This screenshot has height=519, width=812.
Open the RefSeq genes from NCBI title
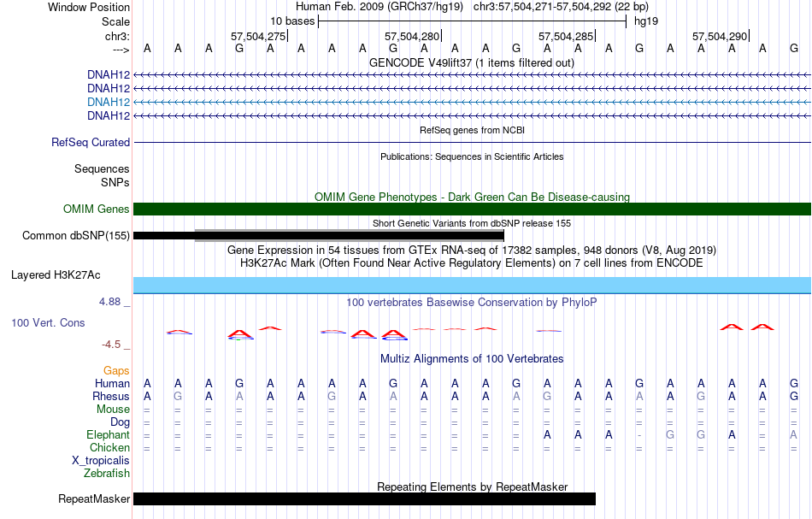(x=472, y=130)
